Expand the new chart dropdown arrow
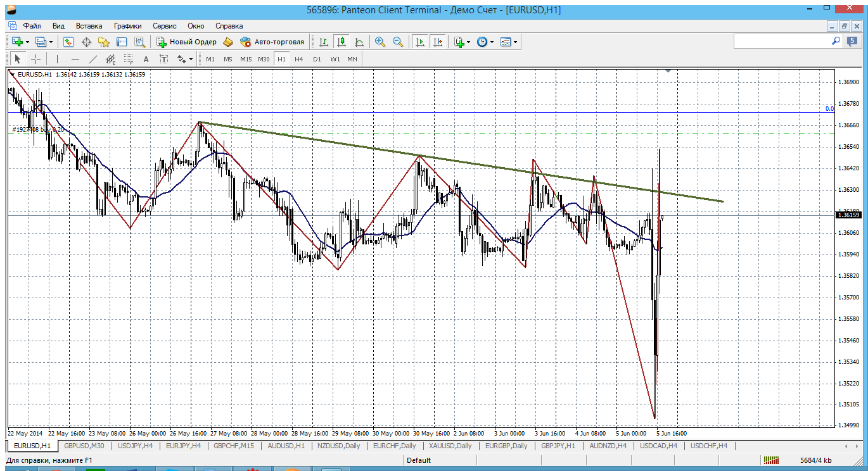868x471 pixels. (x=27, y=42)
